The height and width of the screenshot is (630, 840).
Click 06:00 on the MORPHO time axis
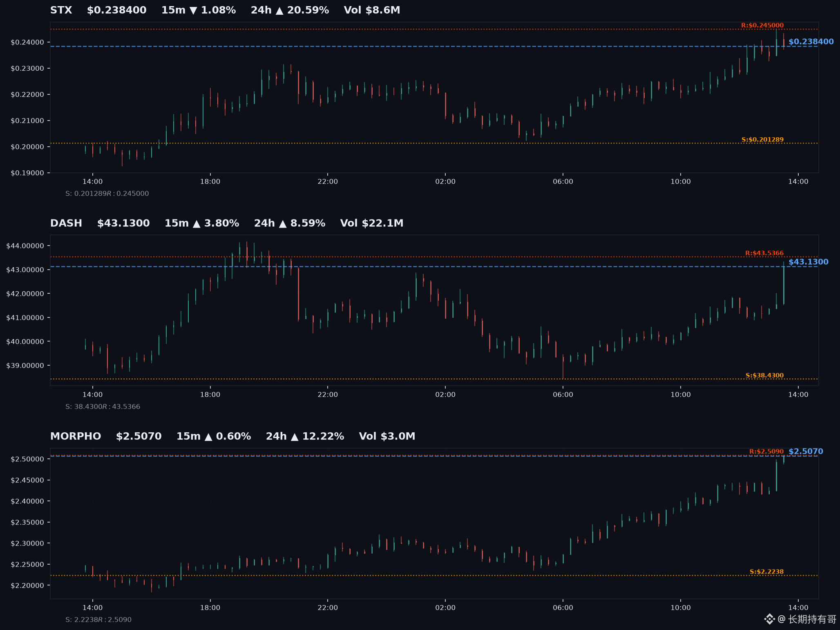[x=563, y=608]
